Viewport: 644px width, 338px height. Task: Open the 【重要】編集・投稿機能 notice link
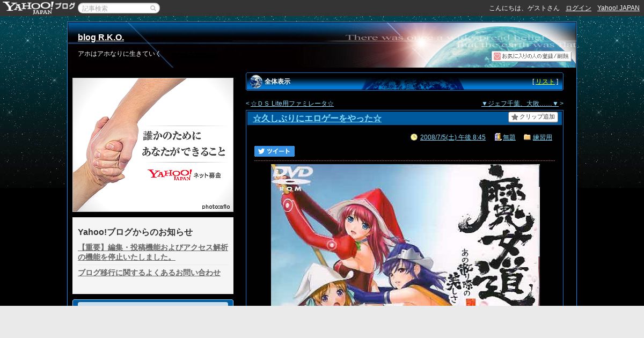(x=153, y=252)
